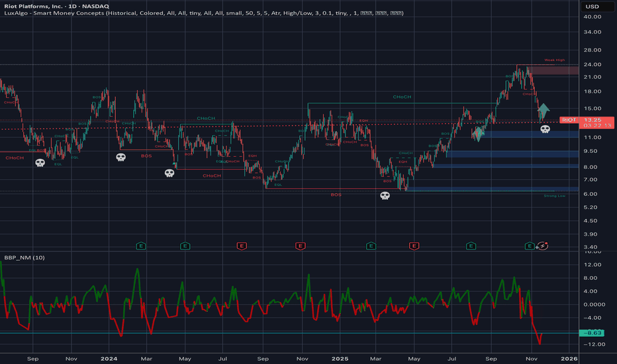617x364 pixels.
Task: Click the green up arrow near latest candle
Action: coord(544,111)
